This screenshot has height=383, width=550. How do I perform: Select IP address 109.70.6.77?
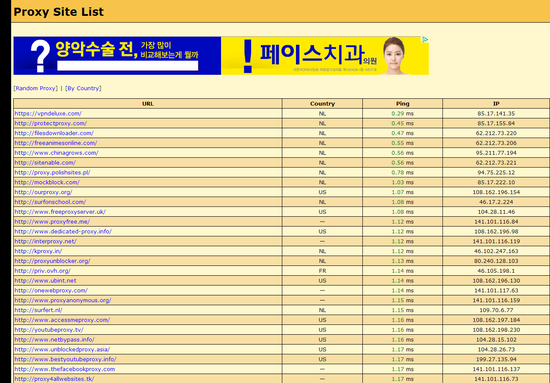point(496,310)
